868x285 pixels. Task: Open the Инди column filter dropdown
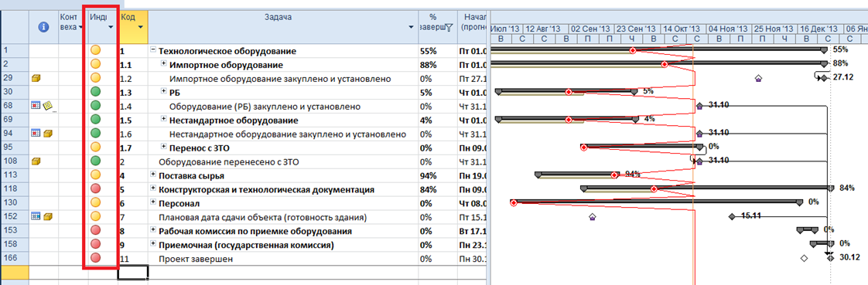click(111, 27)
